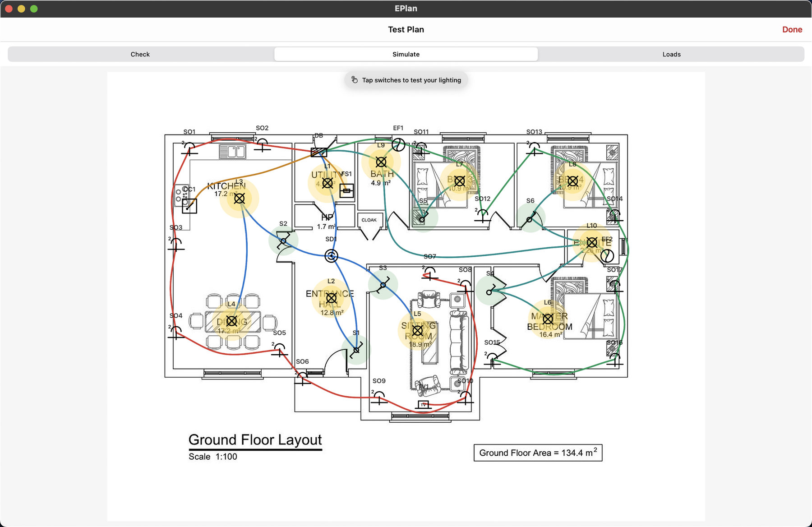The height and width of the screenshot is (527, 812).
Task: Click socket SO13 symbol
Action: click(x=535, y=149)
